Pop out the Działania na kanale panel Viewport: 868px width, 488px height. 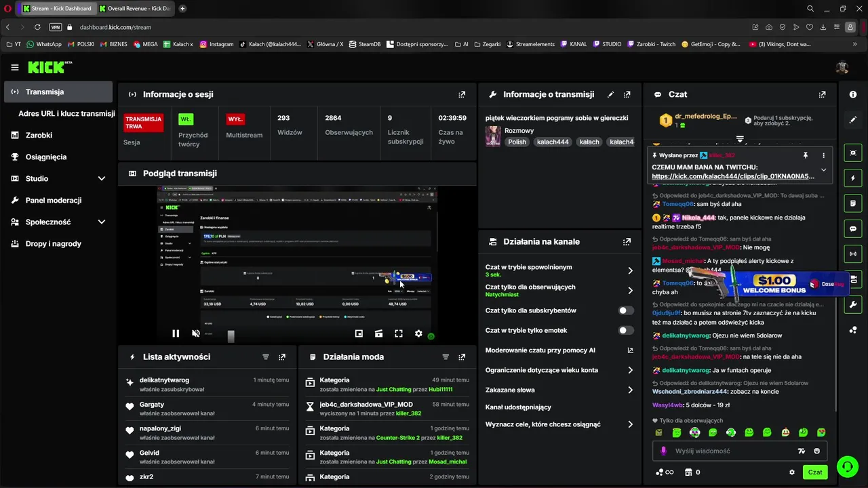pyautogui.click(x=627, y=241)
